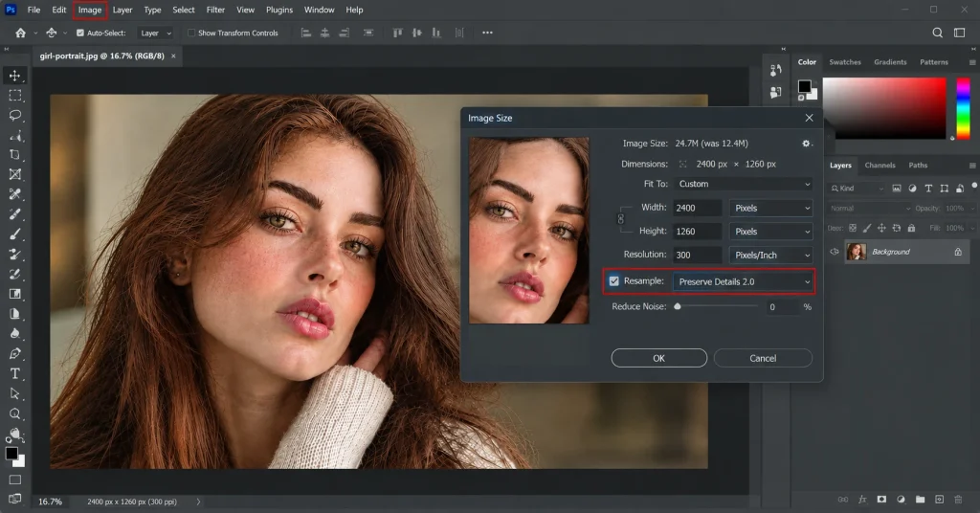Click the hue spectrum slider strip

[x=963, y=108]
